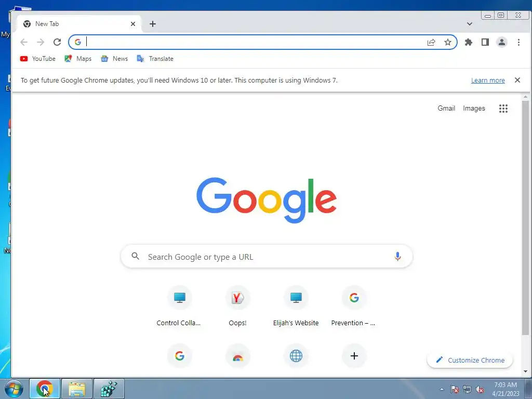Open the profile avatar menu
532x399 pixels.
pos(502,42)
